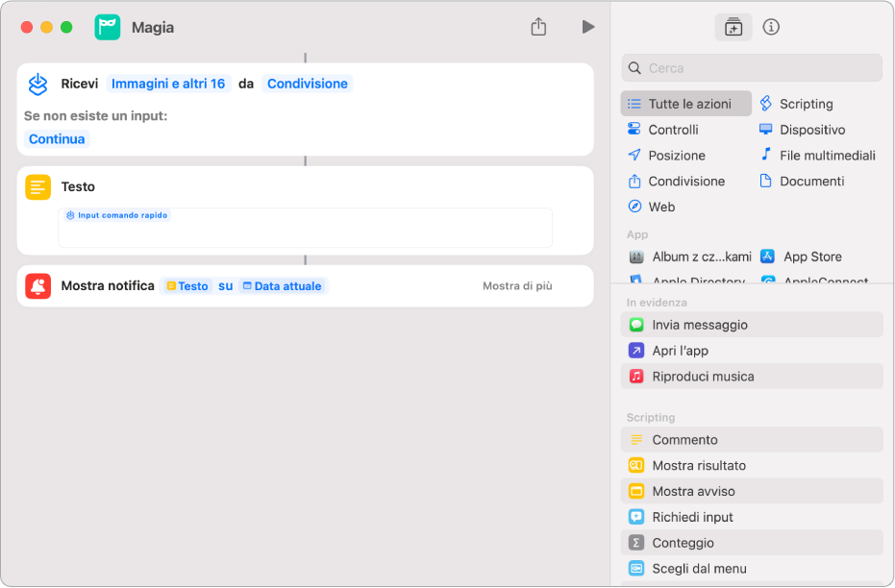Screen dimensions: 895x588
Task: Click 'Se non esiste un input:' label
Action: [x=95, y=116]
